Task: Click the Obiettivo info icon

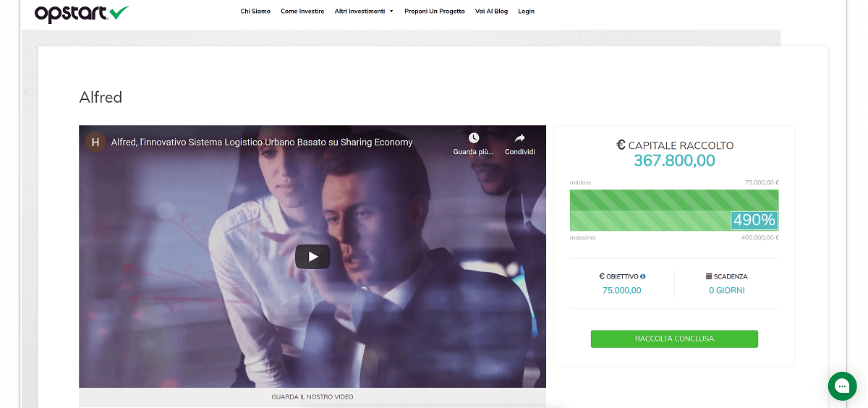Action: tap(642, 276)
